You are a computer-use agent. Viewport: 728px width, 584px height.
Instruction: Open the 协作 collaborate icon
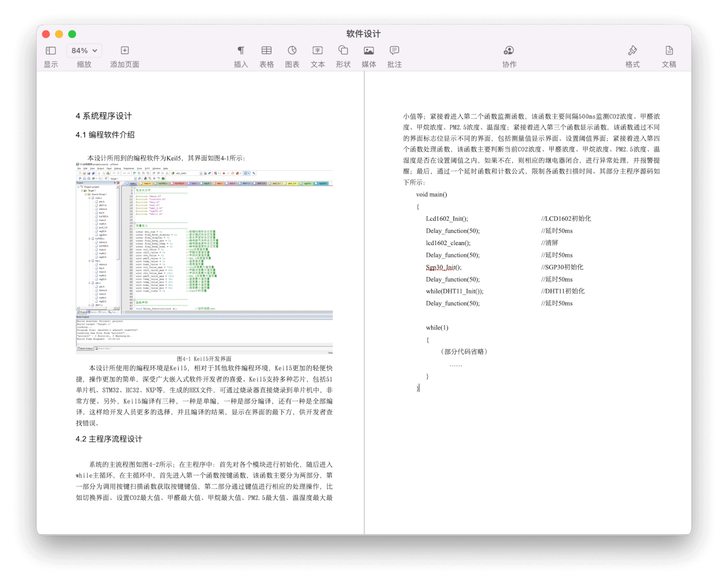509,50
